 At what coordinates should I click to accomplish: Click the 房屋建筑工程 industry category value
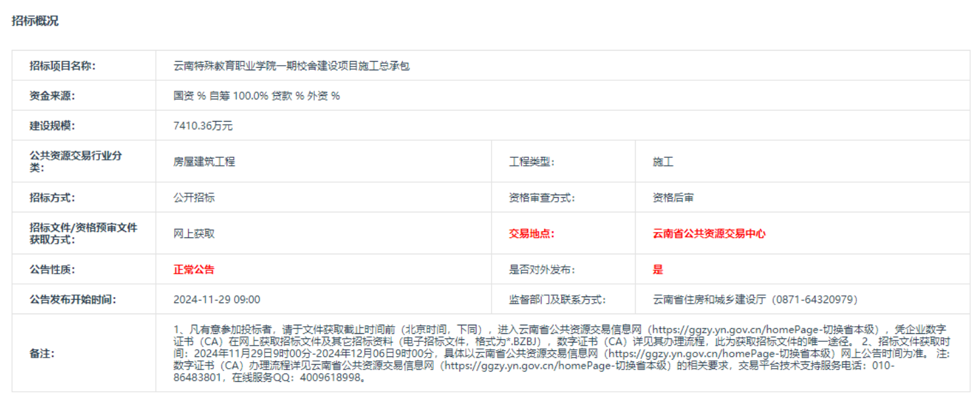click(x=204, y=162)
